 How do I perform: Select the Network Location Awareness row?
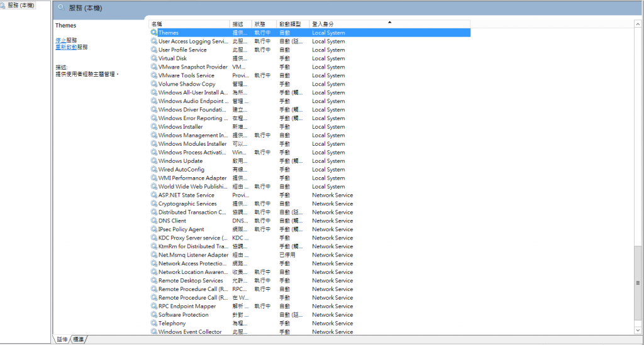309,272
